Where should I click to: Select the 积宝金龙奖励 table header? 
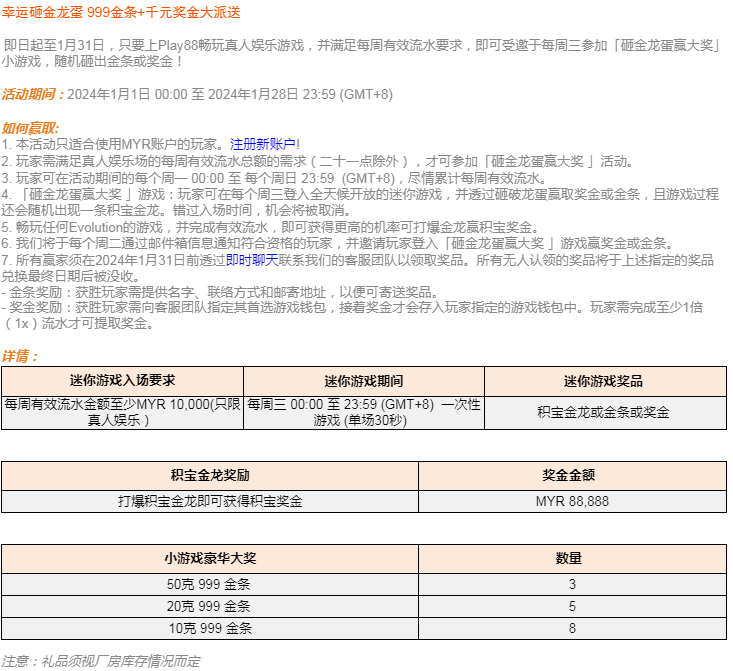[x=210, y=475]
